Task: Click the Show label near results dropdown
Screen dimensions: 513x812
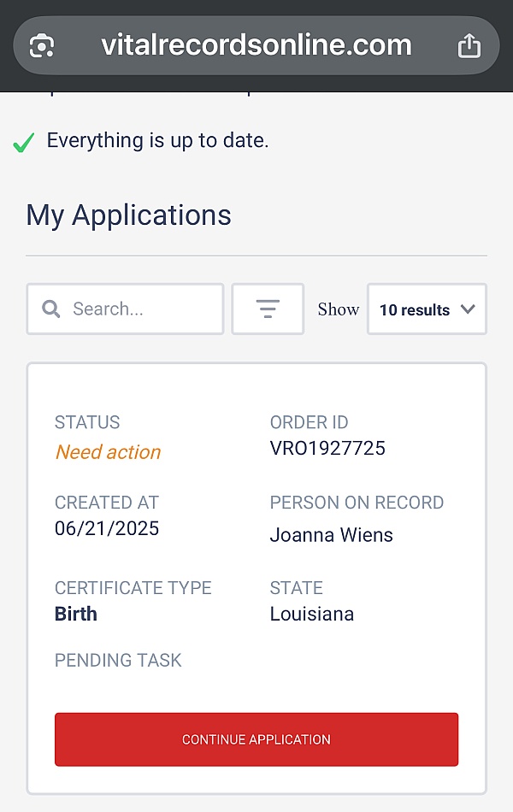Action: pos(339,309)
